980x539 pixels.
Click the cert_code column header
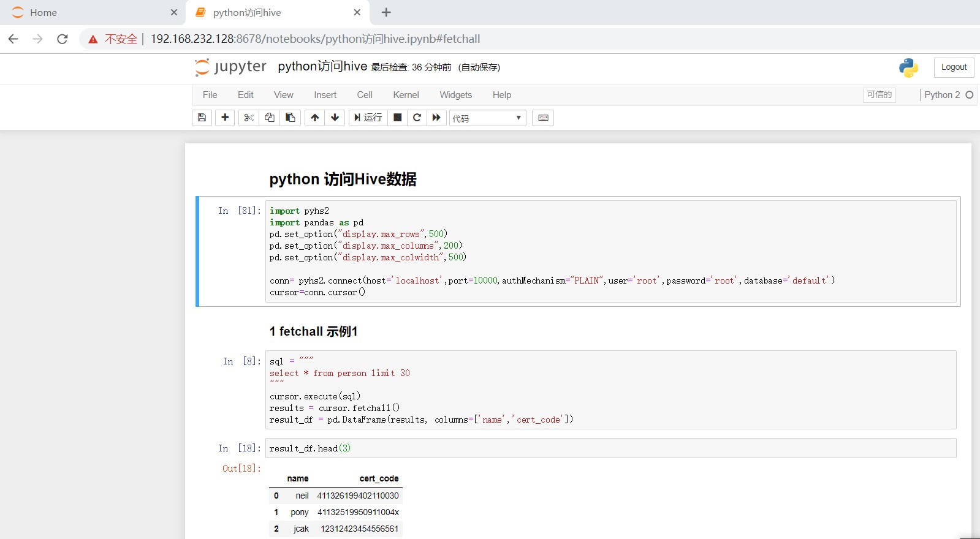pos(379,478)
